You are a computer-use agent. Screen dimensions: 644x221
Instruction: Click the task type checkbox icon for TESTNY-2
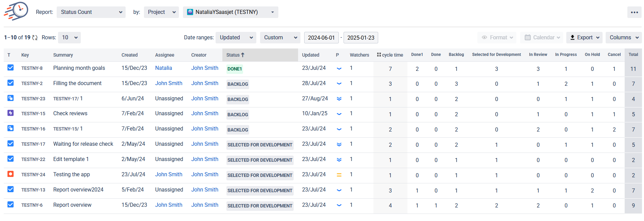(x=11, y=83)
